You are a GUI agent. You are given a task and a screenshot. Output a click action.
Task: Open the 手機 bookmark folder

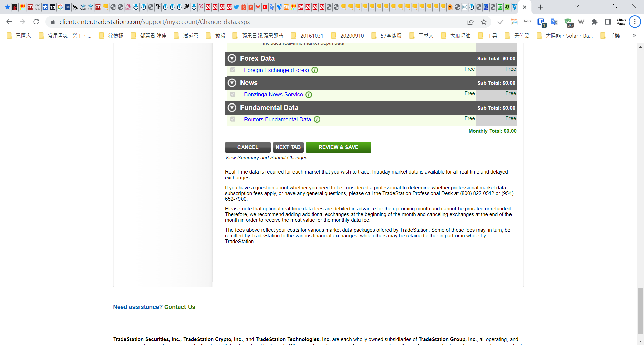pyautogui.click(x=610, y=36)
